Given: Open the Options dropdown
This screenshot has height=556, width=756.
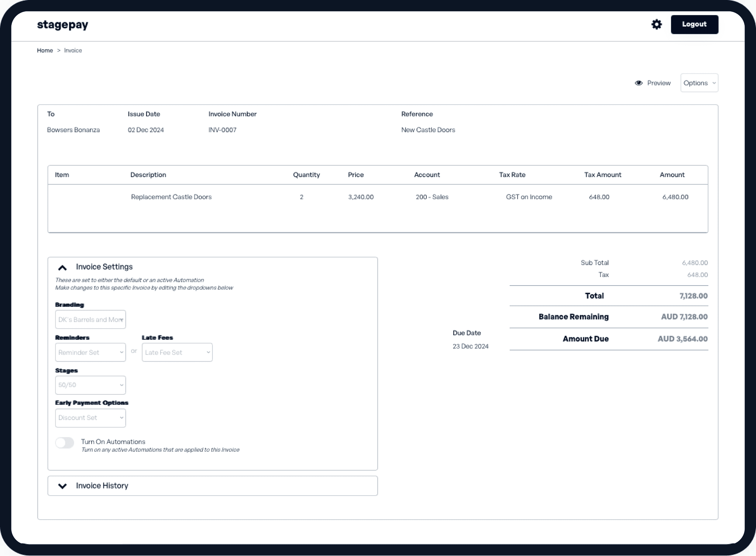Looking at the screenshot, I should [x=699, y=83].
